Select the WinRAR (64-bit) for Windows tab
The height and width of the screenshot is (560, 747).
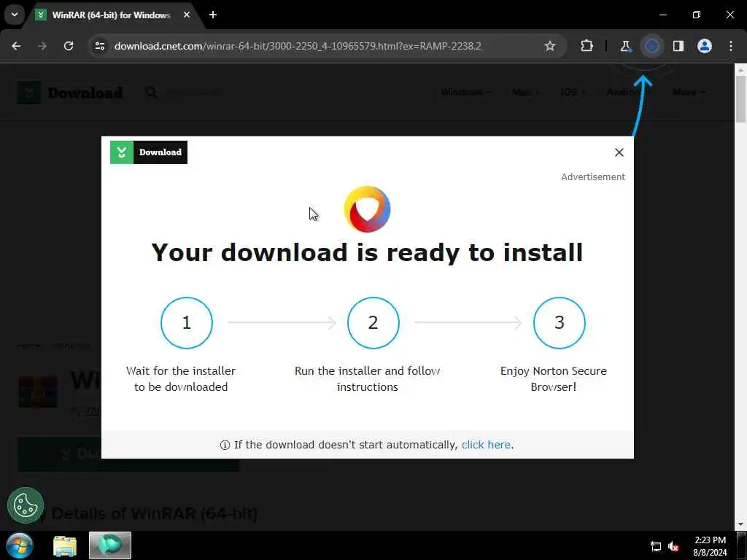coord(112,15)
